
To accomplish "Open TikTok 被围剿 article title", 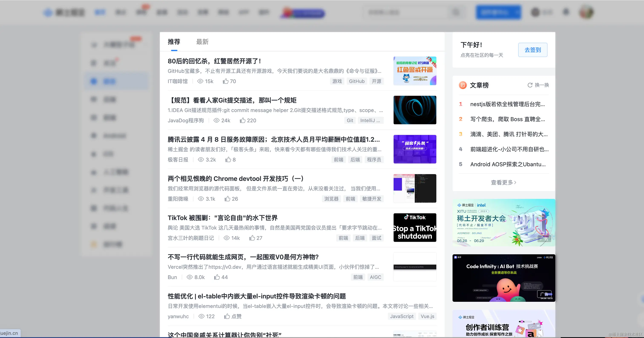I will point(223,218).
